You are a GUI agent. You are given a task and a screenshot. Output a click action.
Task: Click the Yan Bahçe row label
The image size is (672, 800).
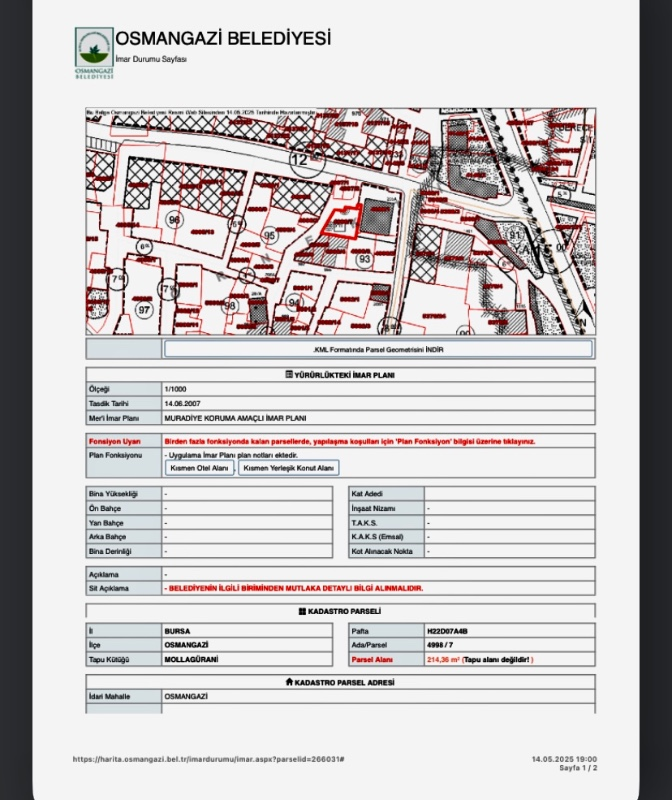click(106, 523)
